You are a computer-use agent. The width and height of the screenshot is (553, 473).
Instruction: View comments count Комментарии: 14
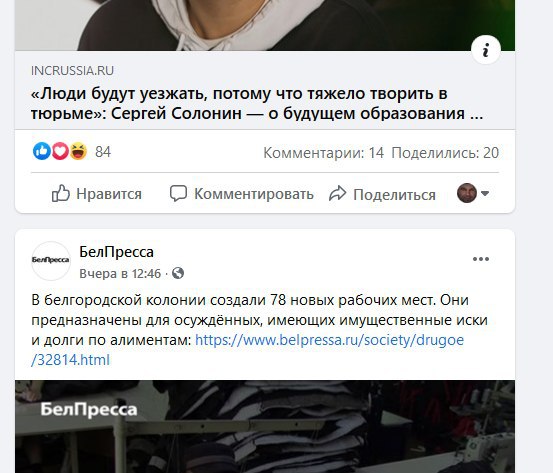click(x=323, y=153)
